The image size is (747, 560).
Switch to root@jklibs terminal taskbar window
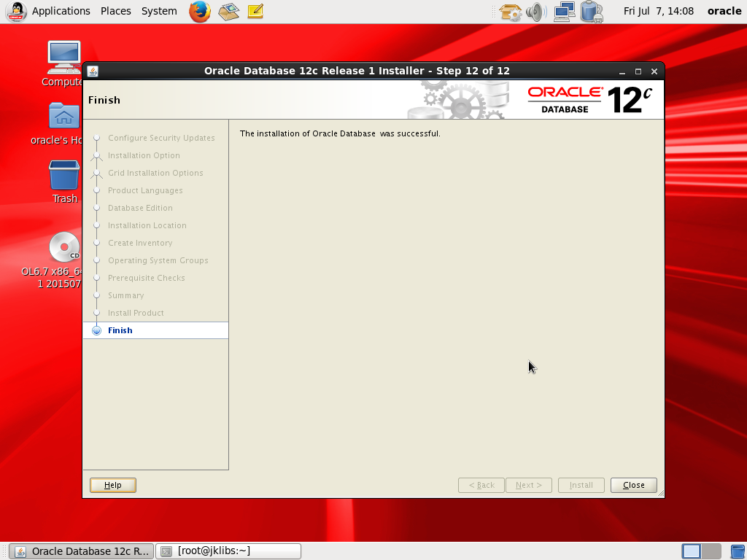(228, 551)
